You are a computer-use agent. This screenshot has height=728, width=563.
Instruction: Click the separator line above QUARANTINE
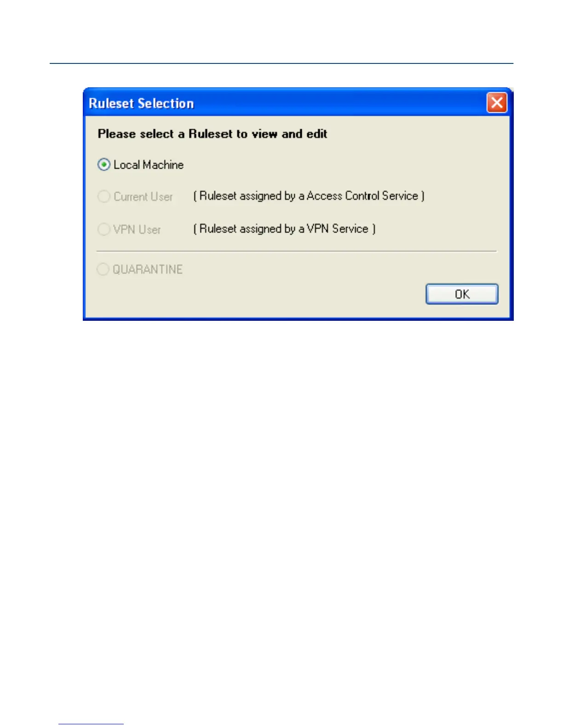(297, 251)
